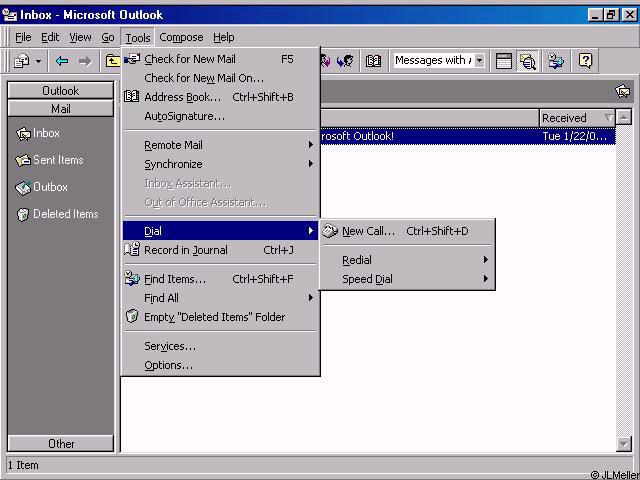Click the "1 Item" status bar text
640x480 pixels.
click(23, 465)
